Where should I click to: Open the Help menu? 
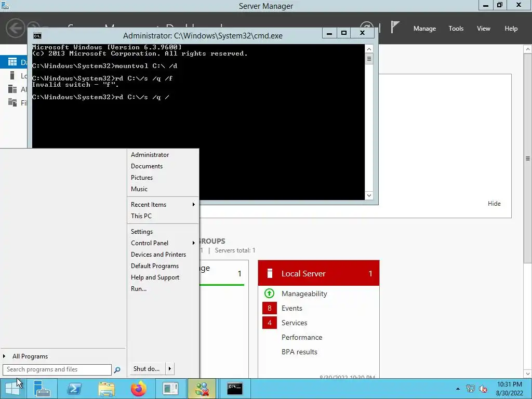pyautogui.click(x=511, y=29)
